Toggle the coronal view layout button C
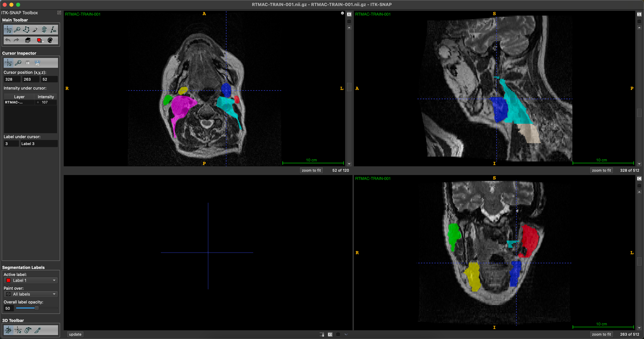The height and width of the screenshot is (339, 644). [639, 179]
